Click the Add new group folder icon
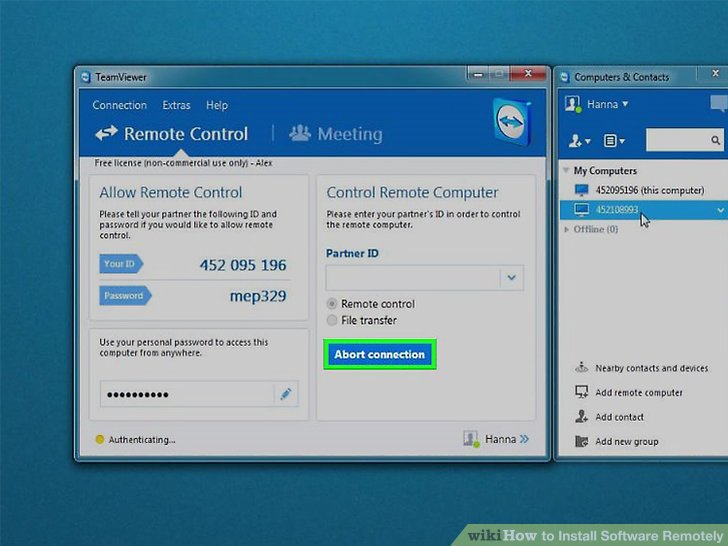The height and width of the screenshot is (546, 728). (x=581, y=441)
